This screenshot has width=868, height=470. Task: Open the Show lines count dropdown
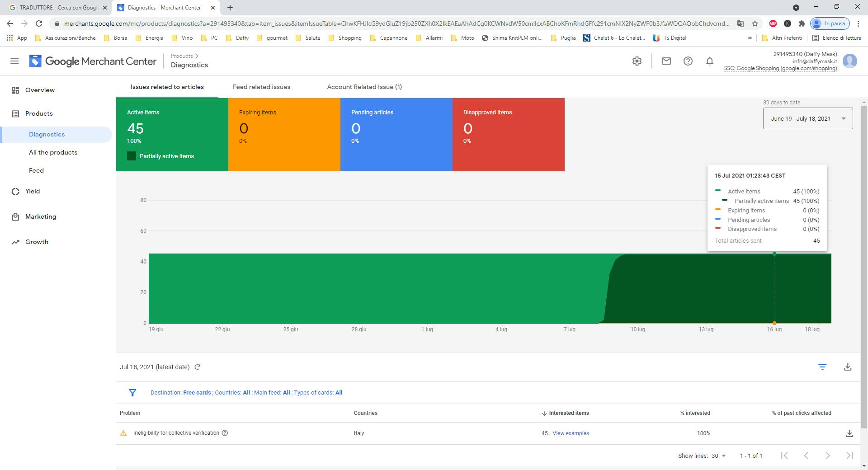718,456
